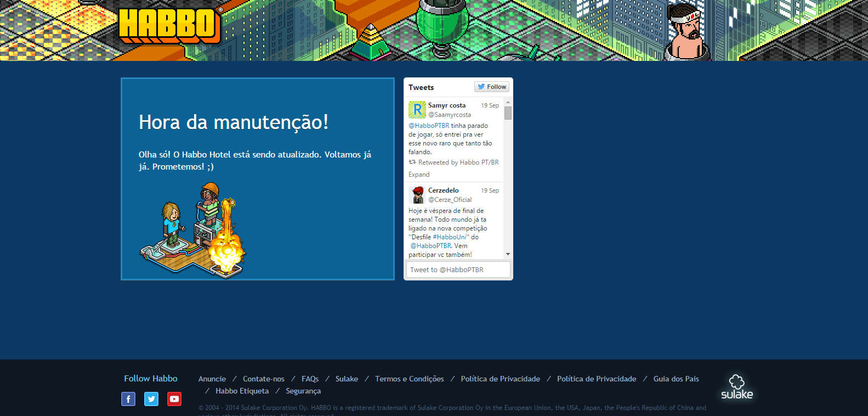This screenshot has height=416, width=868.
Task: Click Cerzedelo's profile avatar
Action: pyautogui.click(x=417, y=195)
